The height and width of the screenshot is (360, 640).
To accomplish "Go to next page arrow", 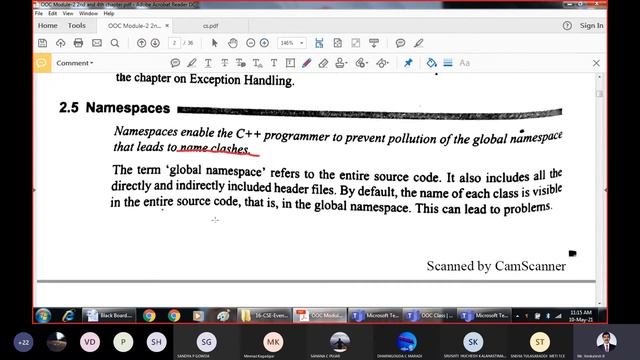I will point(155,43).
